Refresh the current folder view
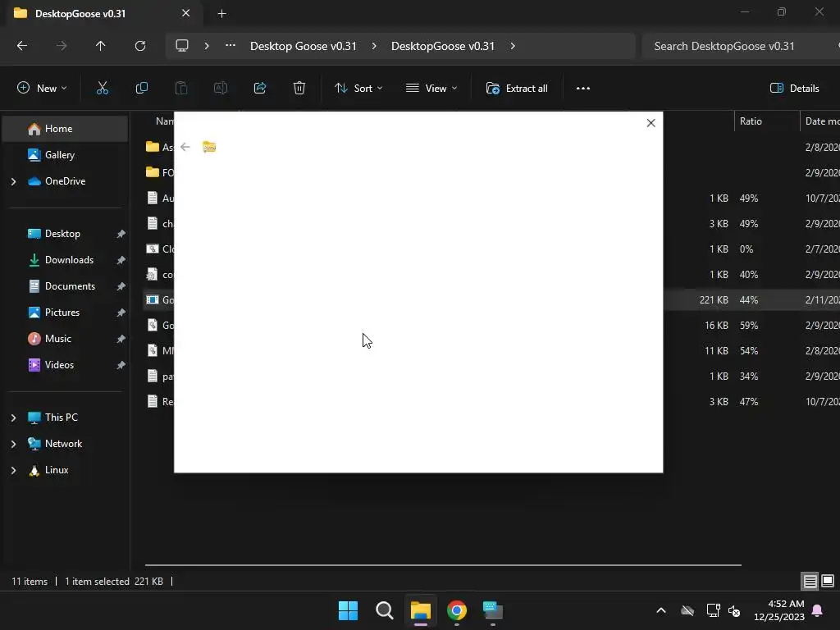Viewport: 840px width, 630px height. [x=140, y=46]
